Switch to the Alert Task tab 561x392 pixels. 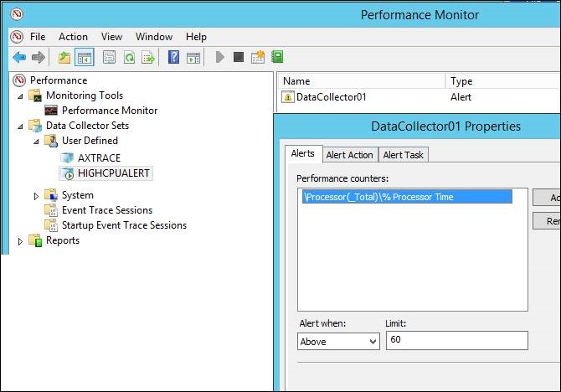pyautogui.click(x=404, y=154)
